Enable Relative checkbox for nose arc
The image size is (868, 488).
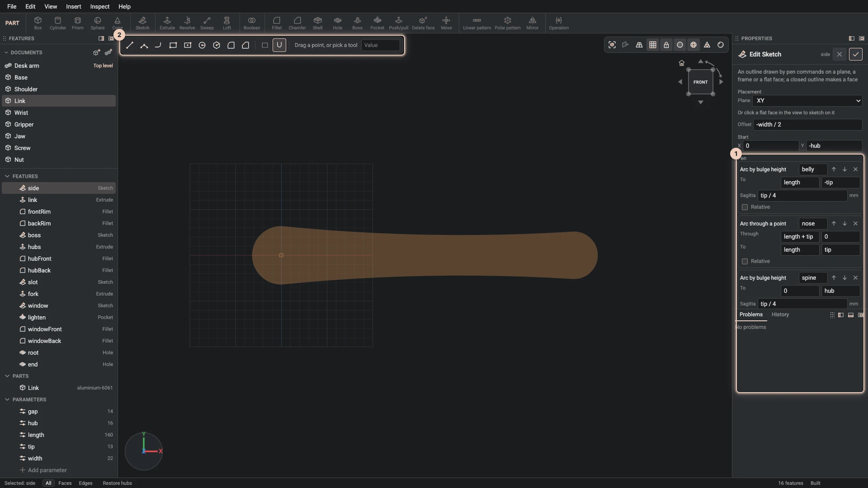[745, 261]
